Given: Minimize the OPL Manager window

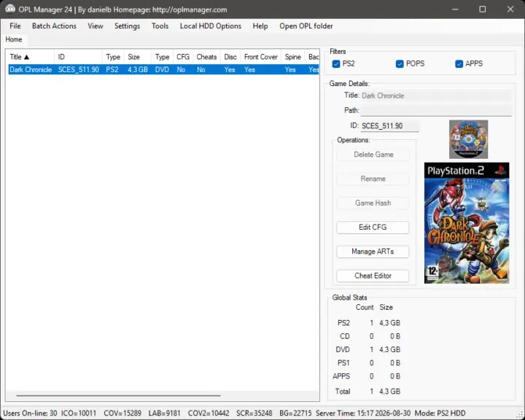Looking at the screenshot, I should pyautogui.click(x=455, y=9).
